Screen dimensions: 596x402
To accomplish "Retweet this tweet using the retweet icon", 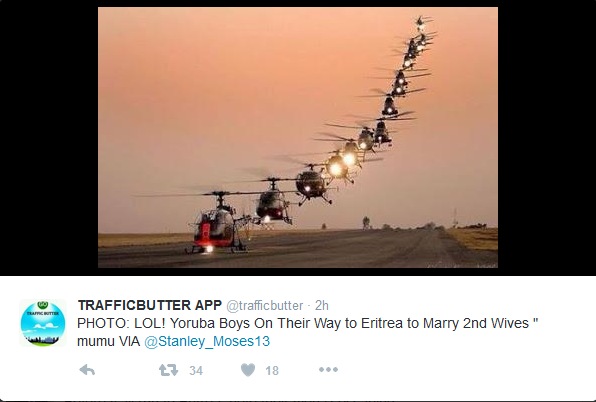I will 168,370.
